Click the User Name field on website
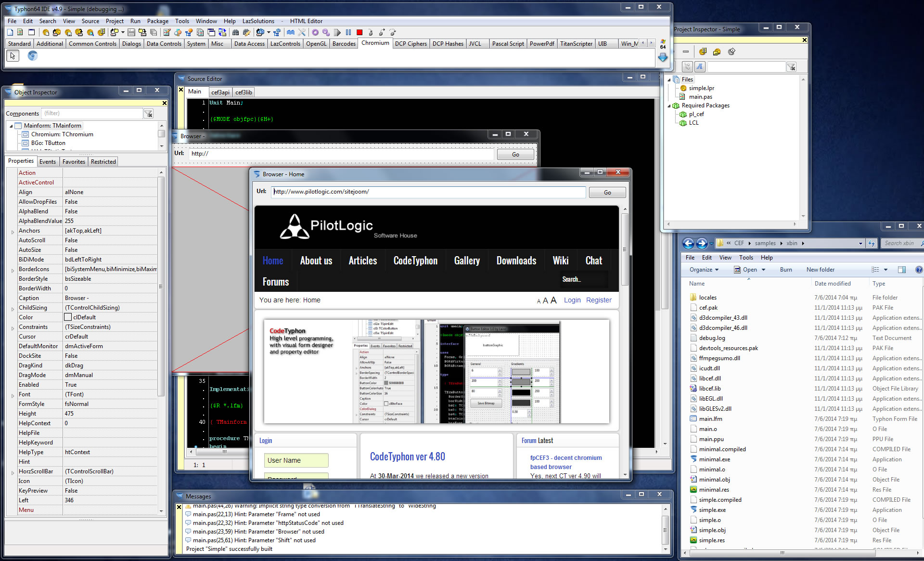924x561 pixels. pos(296,460)
